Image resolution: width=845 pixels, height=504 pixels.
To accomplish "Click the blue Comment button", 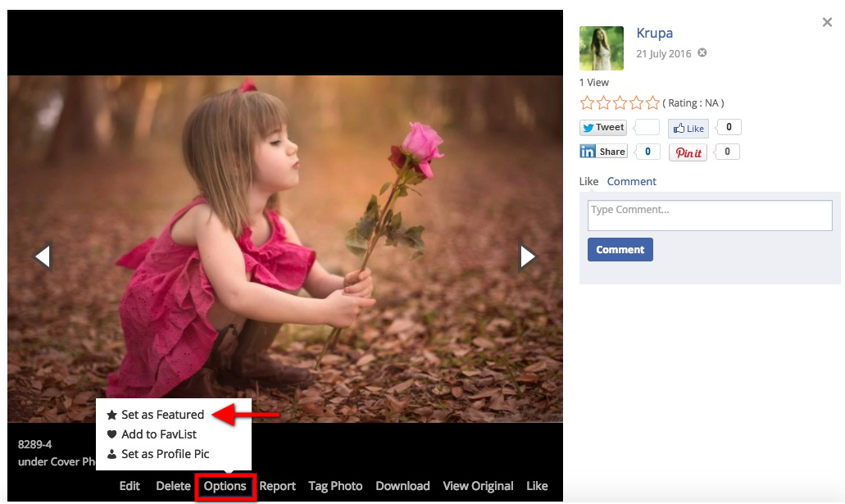I will (620, 250).
